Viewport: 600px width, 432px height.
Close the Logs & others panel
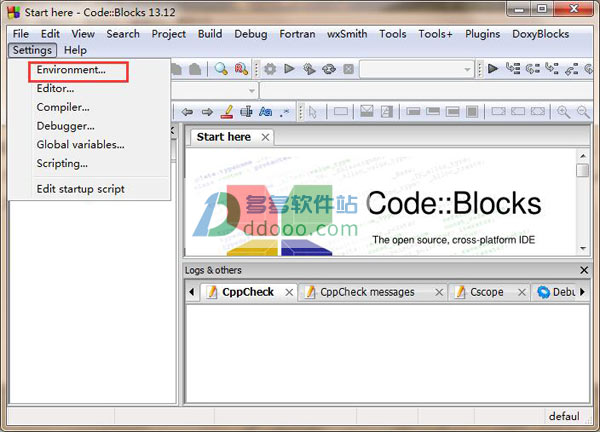584,270
